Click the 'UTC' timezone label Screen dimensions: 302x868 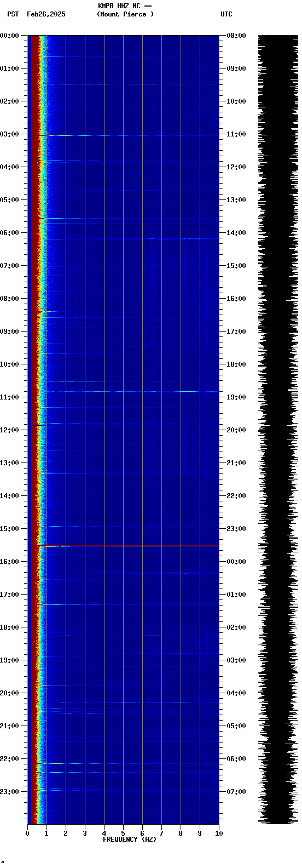226,14
